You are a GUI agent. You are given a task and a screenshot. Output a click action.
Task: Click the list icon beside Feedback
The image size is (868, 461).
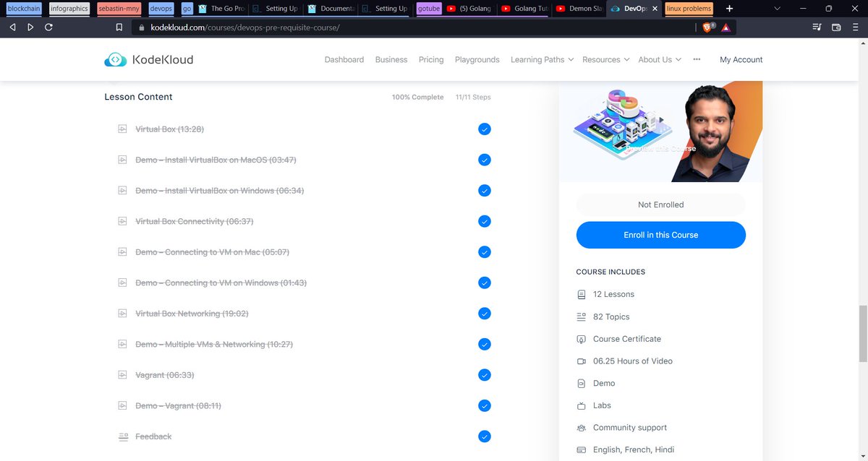(x=123, y=436)
